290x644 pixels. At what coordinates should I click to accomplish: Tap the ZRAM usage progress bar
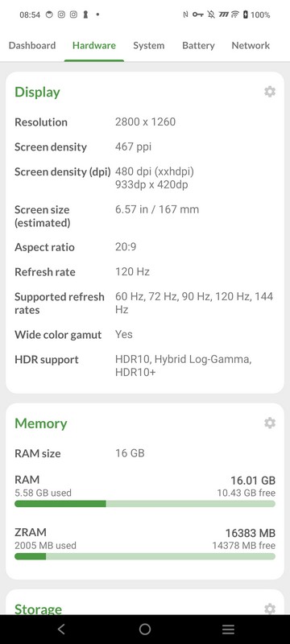[x=144, y=556]
